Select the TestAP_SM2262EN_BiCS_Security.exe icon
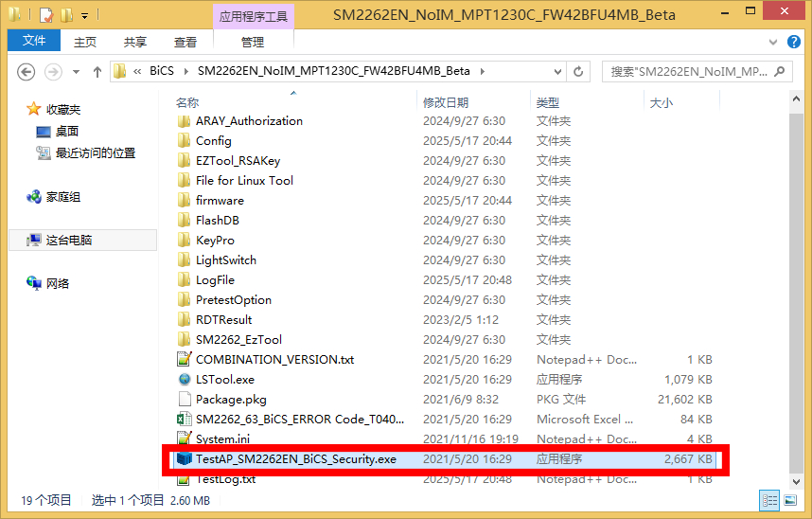 (x=185, y=459)
